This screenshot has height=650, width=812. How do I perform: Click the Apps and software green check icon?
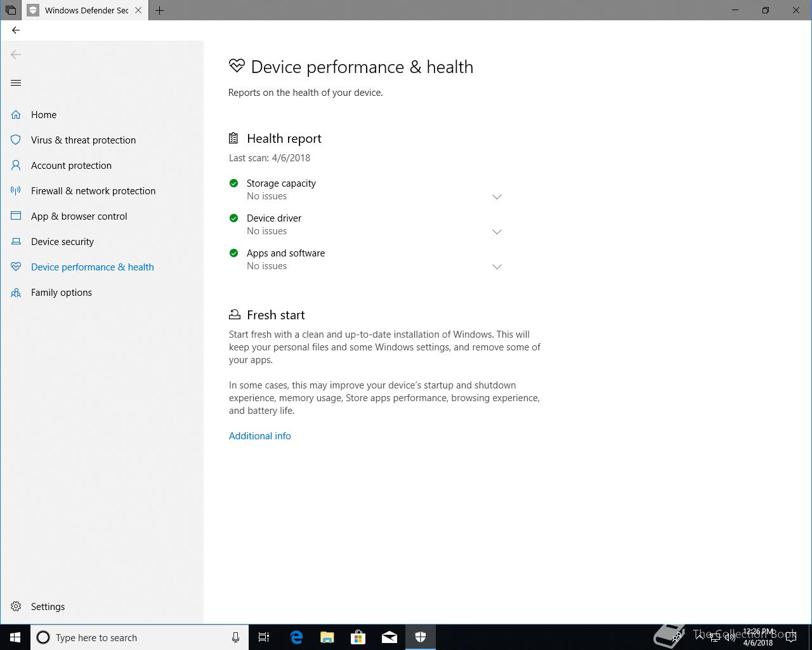233,253
